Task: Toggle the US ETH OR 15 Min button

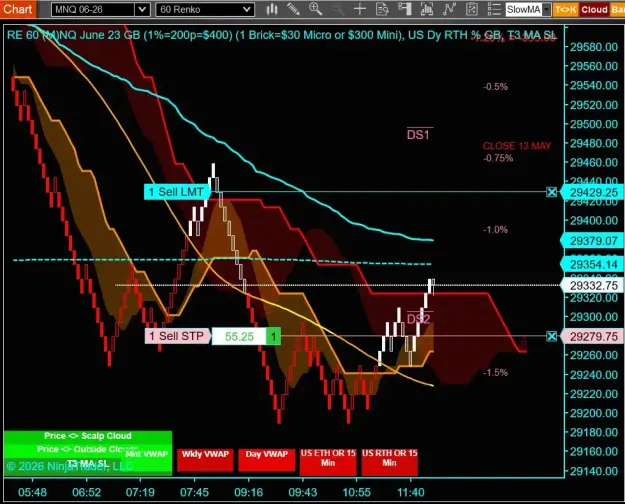Action: 328,461
